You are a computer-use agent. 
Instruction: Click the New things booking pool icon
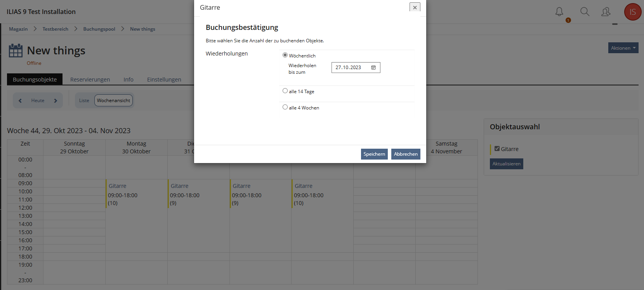pyautogui.click(x=16, y=50)
